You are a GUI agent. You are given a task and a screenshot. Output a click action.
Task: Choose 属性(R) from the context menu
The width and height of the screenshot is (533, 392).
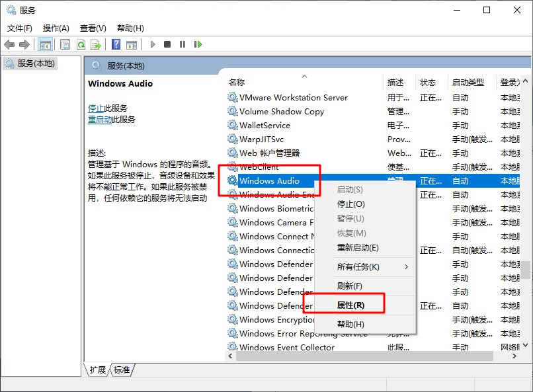click(350, 305)
